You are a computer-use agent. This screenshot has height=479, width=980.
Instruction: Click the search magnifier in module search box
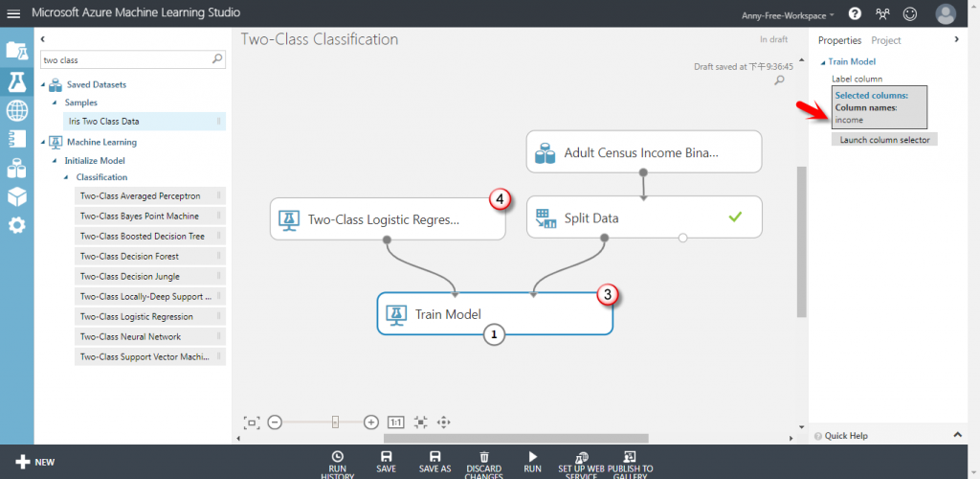click(217, 59)
